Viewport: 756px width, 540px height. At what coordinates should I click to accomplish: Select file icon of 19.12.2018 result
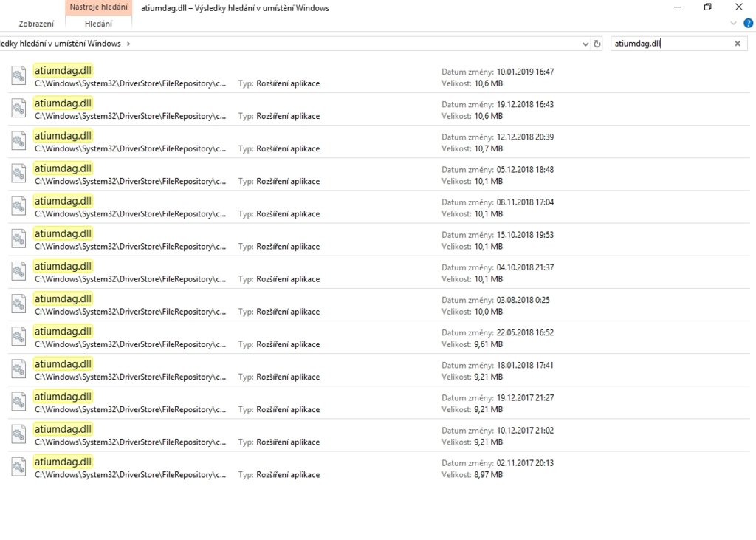pyautogui.click(x=19, y=109)
